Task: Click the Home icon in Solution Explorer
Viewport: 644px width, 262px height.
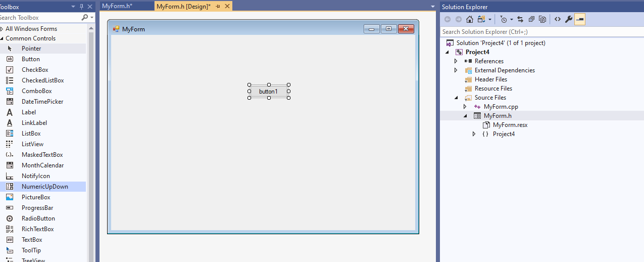Action: tap(470, 19)
